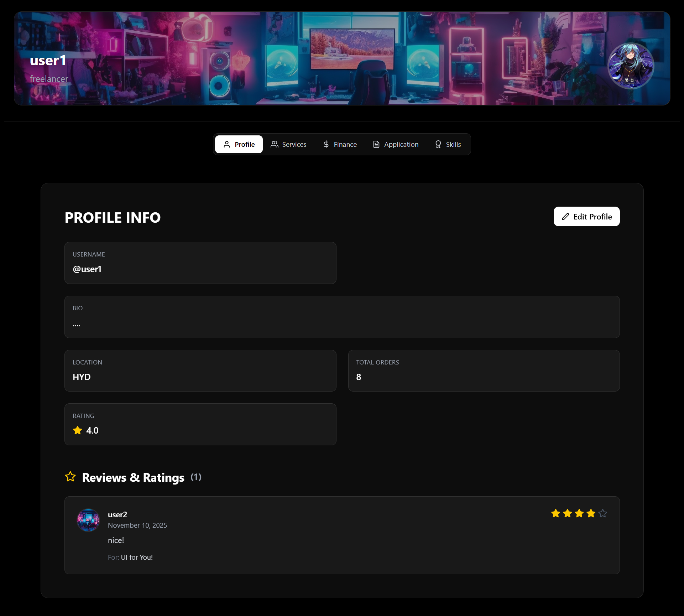
Task: Click the users icon beside Services
Action: 274,144
